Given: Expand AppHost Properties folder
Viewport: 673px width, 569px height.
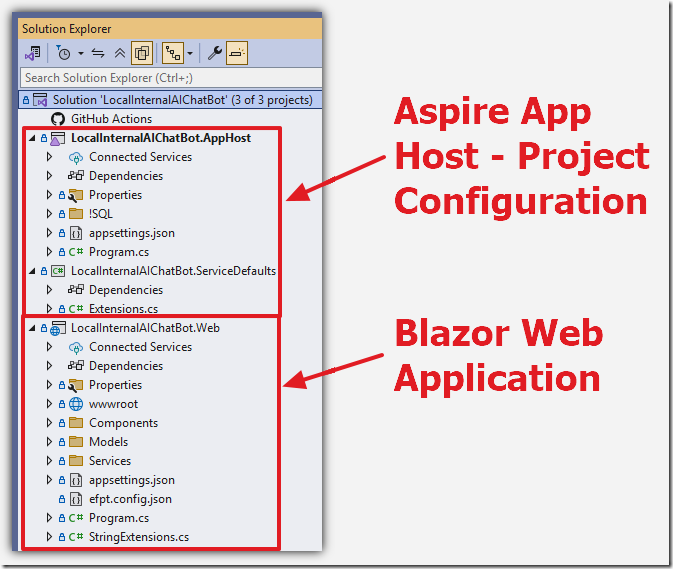Looking at the screenshot, I should (49, 195).
